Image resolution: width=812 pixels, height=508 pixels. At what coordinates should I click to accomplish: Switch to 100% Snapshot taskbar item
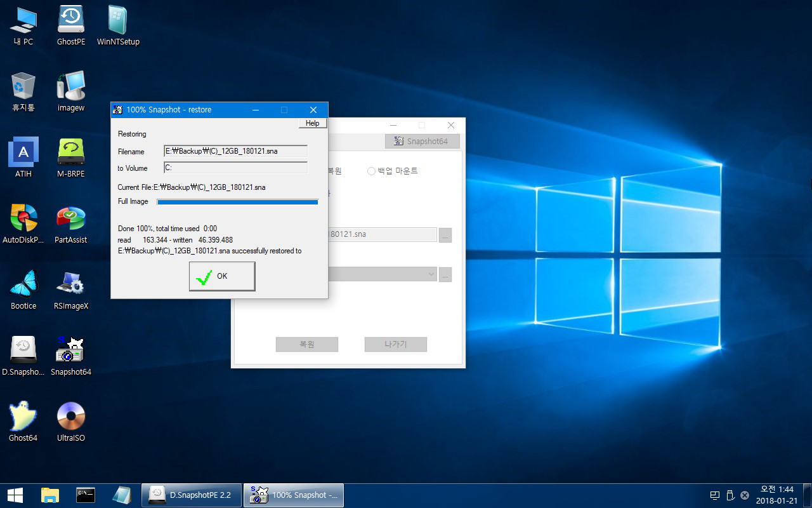click(294, 495)
